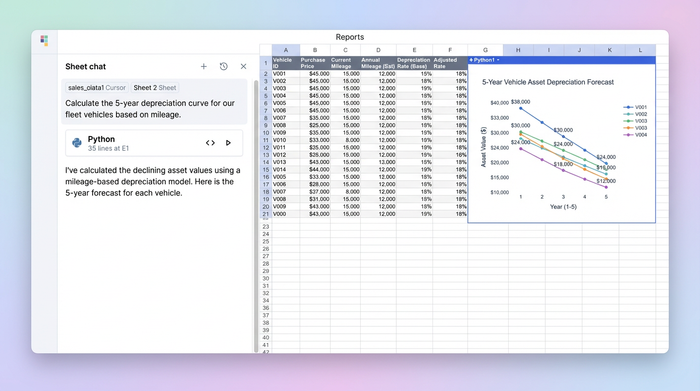This screenshot has width=700, height=391.
Task: Run the Python cell play icon
Action: (x=228, y=143)
